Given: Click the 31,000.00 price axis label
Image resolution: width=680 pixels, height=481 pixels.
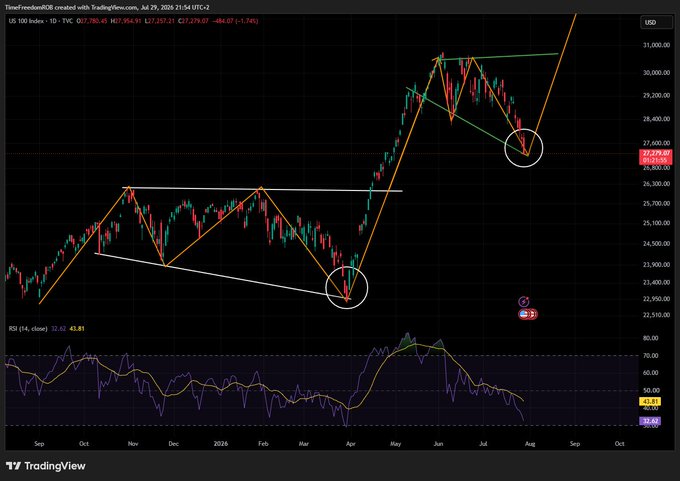Looking at the screenshot, I should tap(656, 45).
